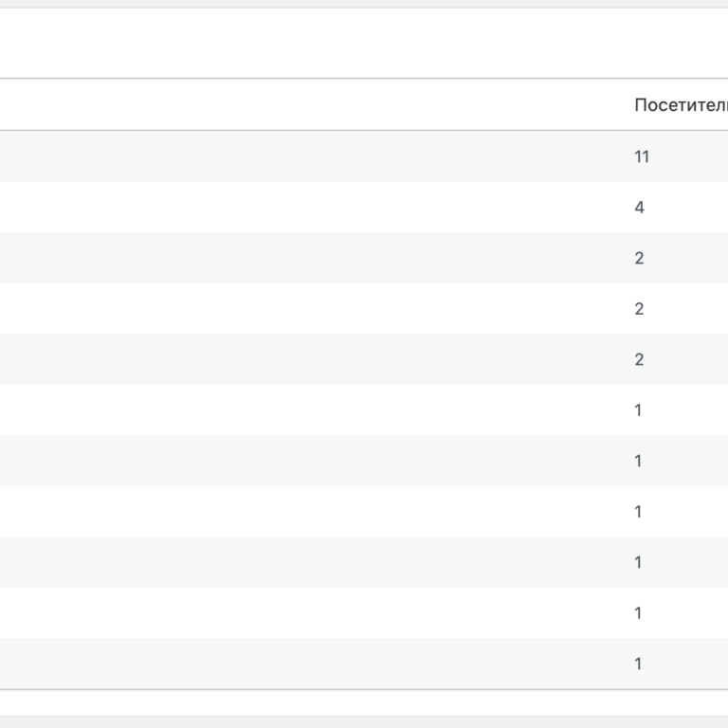Click the first value 1 beneath the last 2
728x728 pixels.
coord(638,409)
